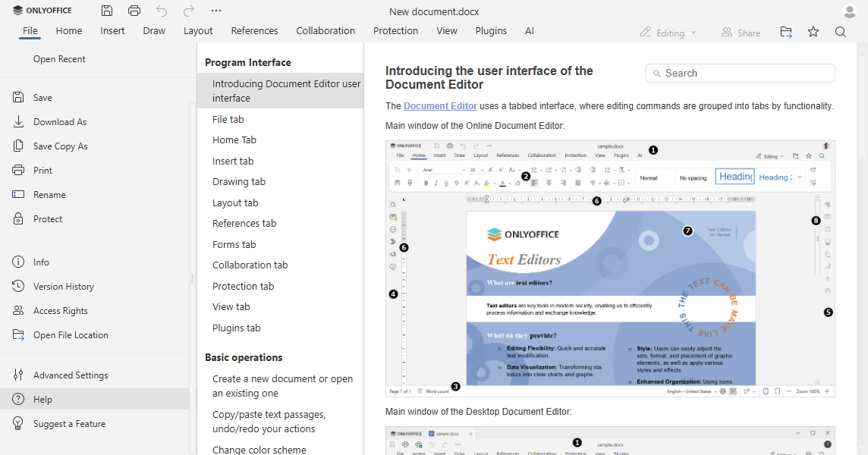The width and height of the screenshot is (868, 455).
Task: Click the Save icon in title bar
Action: (x=107, y=11)
